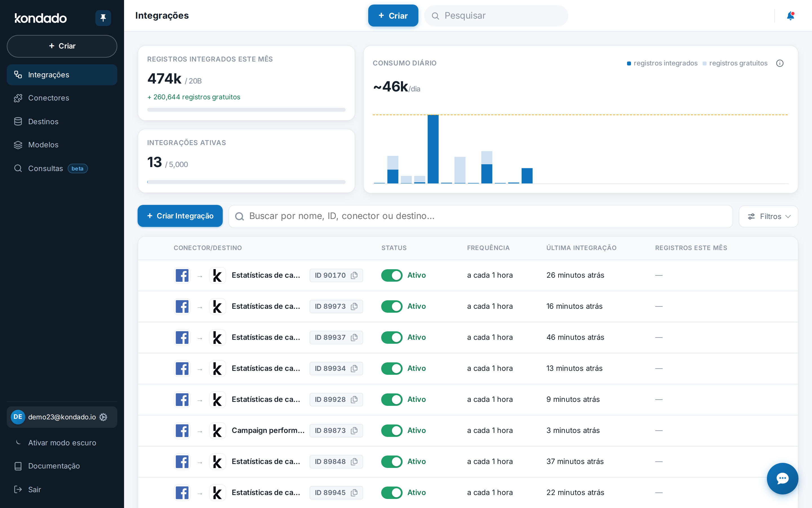Enable dark mode via Ativar modo escuro
Image resolution: width=812 pixels, height=508 pixels.
coord(62,443)
